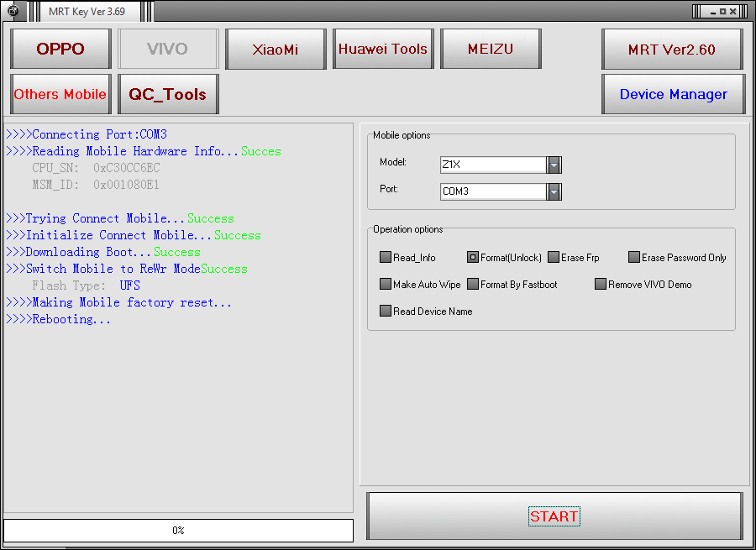
Task: Minimize the MRT Key window
Action: coord(713,12)
